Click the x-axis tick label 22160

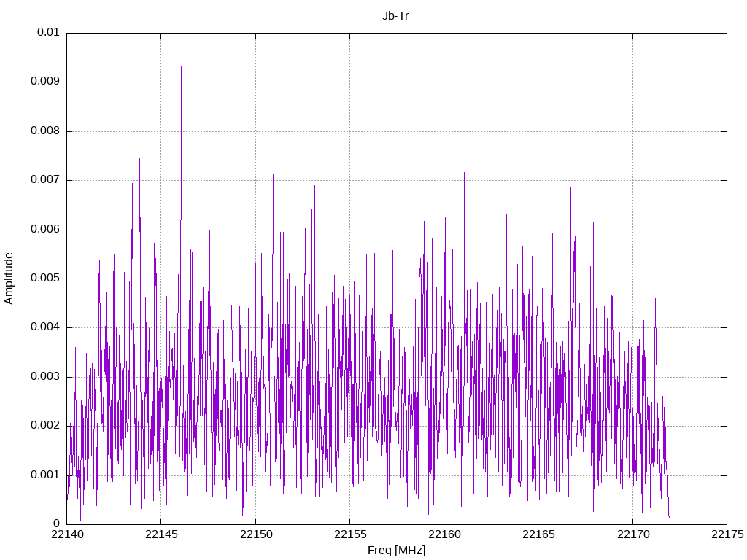444,534
